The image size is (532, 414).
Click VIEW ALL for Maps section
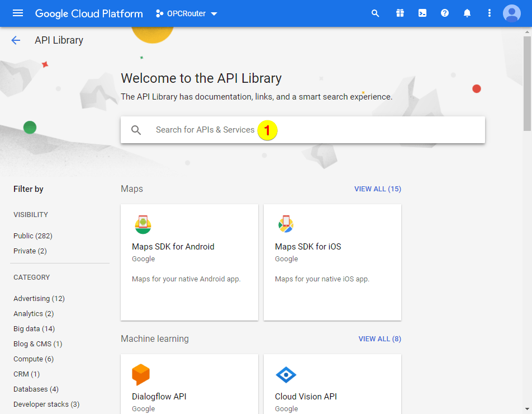(377, 189)
